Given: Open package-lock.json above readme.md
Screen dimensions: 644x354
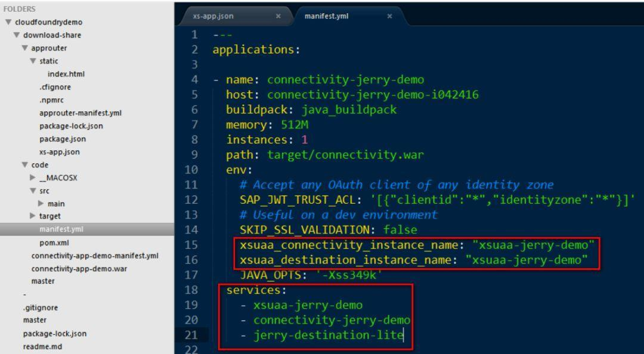Looking at the screenshot, I should (x=55, y=334).
